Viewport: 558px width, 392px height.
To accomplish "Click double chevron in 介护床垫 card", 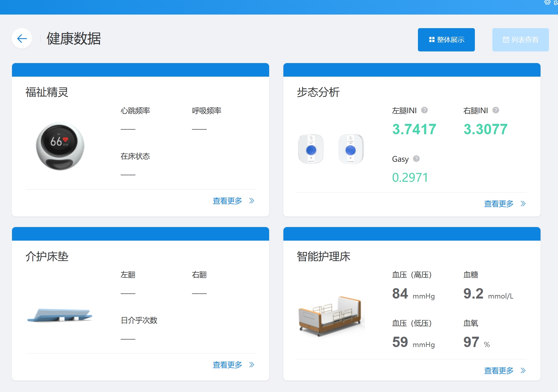I will coord(252,365).
